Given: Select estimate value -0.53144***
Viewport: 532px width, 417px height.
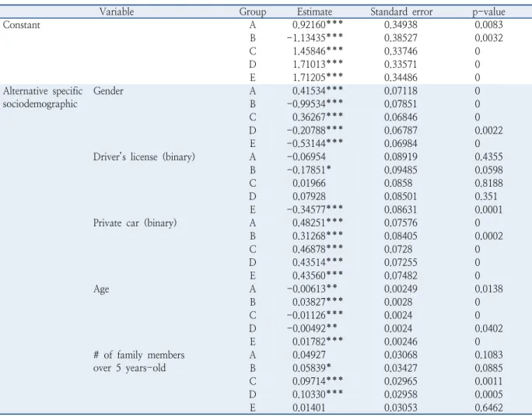Looking at the screenshot, I should click(315, 144).
